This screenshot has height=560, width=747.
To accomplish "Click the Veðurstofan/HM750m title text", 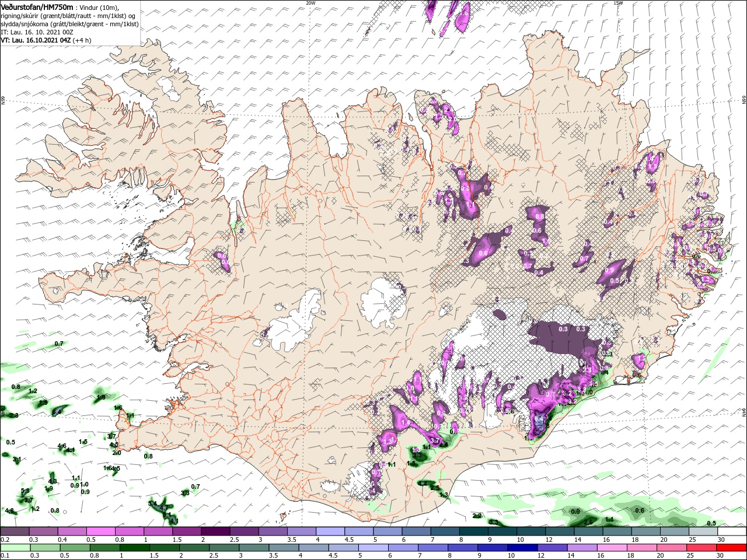I will pyautogui.click(x=37, y=6).
